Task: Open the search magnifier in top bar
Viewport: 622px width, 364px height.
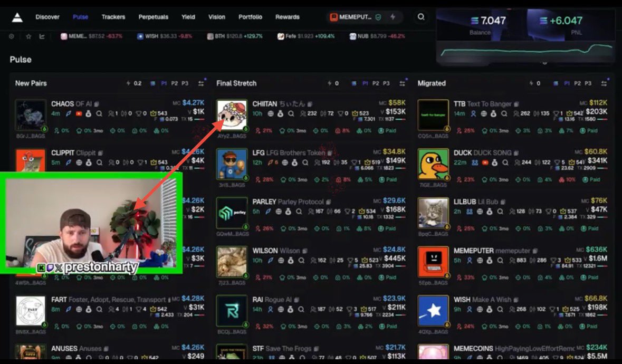Action: pos(421,17)
